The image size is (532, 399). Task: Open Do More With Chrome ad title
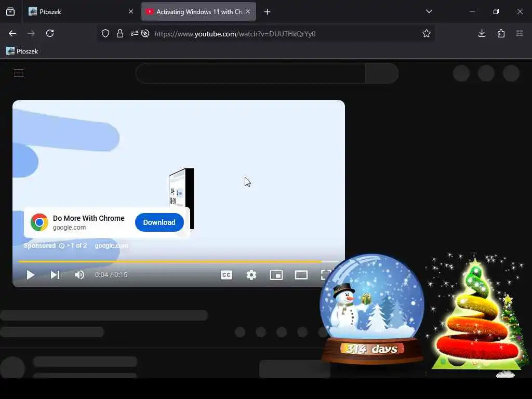pos(89,218)
